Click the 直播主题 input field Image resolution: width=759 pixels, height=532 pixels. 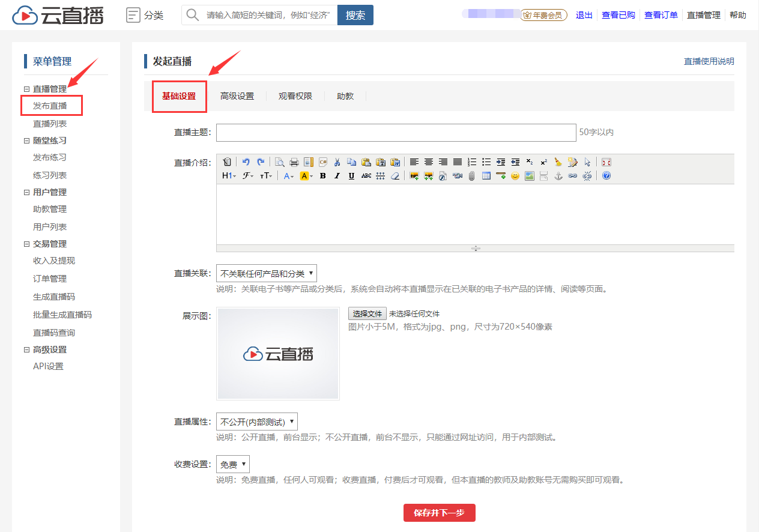click(x=396, y=132)
